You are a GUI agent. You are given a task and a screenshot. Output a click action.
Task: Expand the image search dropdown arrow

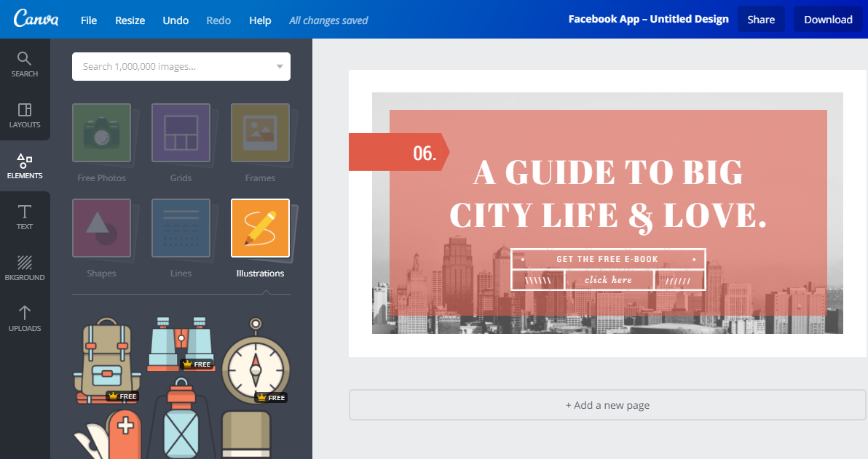(280, 66)
